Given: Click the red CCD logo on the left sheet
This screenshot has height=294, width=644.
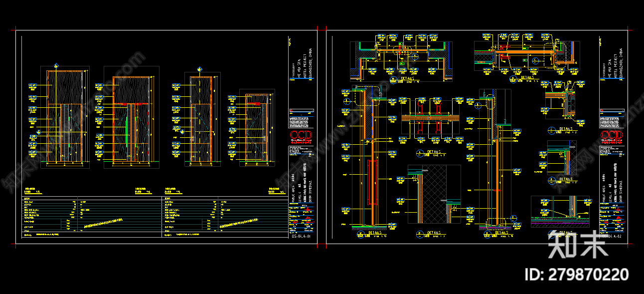Looking at the screenshot, I should [x=301, y=136].
